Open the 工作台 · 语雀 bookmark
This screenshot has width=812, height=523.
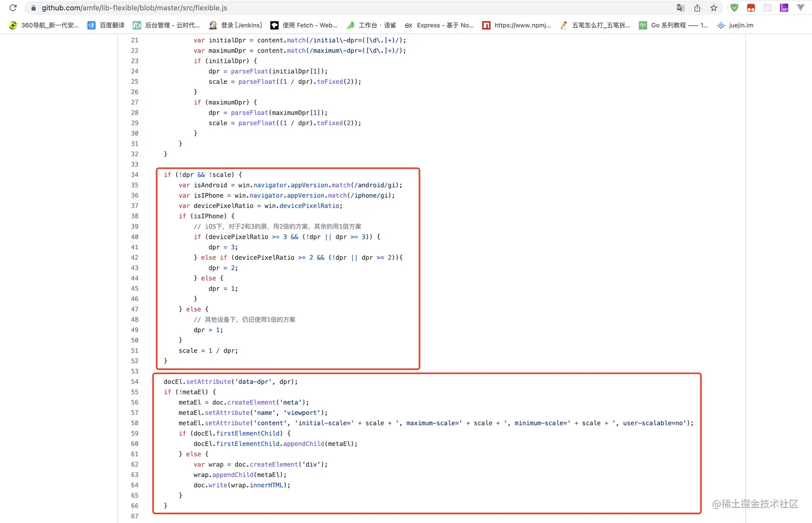[371, 25]
